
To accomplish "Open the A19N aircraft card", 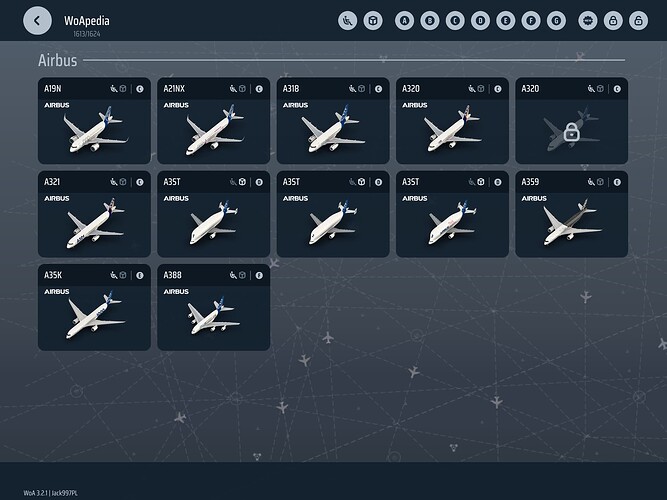I will point(94,121).
